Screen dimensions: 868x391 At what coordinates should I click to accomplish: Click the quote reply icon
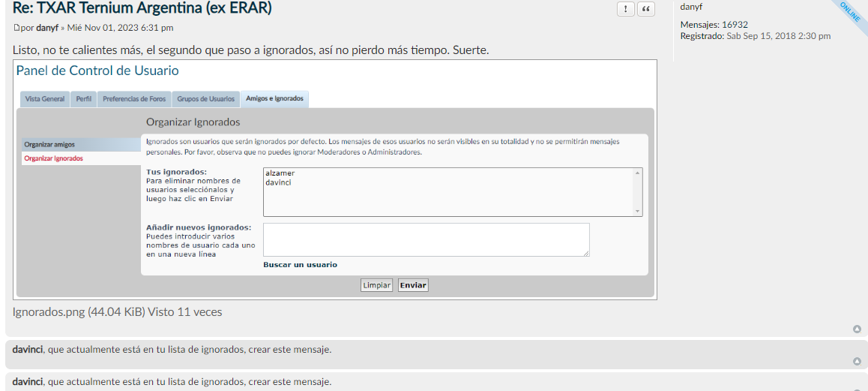point(645,9)
